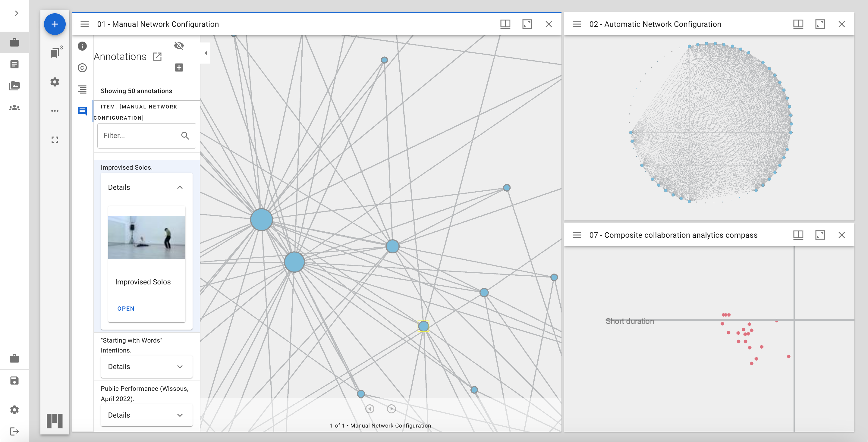The image size is (868, 442).
Task: Expand Public Performance Wissous Details
Action: [x=146, y=415]
